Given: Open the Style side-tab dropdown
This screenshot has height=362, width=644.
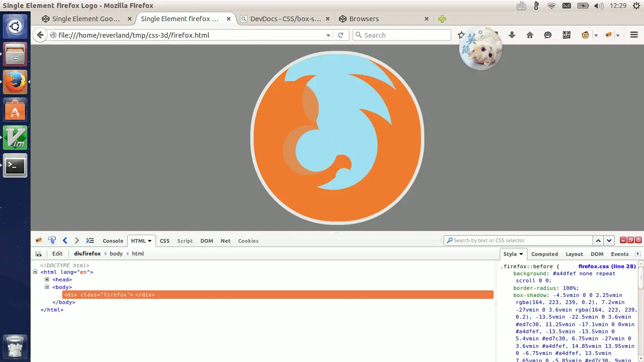Looking at the screenshot, I should tap(521, 254).
